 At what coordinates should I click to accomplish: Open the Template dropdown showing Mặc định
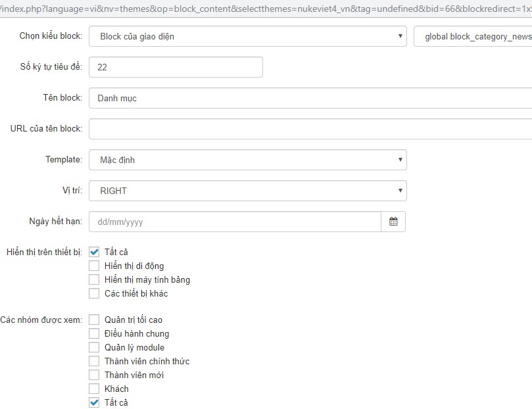[x=248, y=160]
